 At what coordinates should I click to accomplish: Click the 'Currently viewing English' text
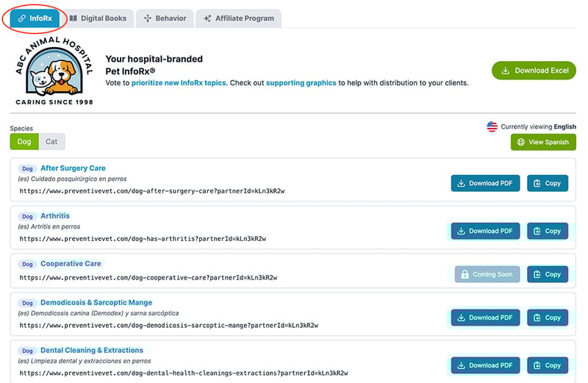tap(539, 126)
